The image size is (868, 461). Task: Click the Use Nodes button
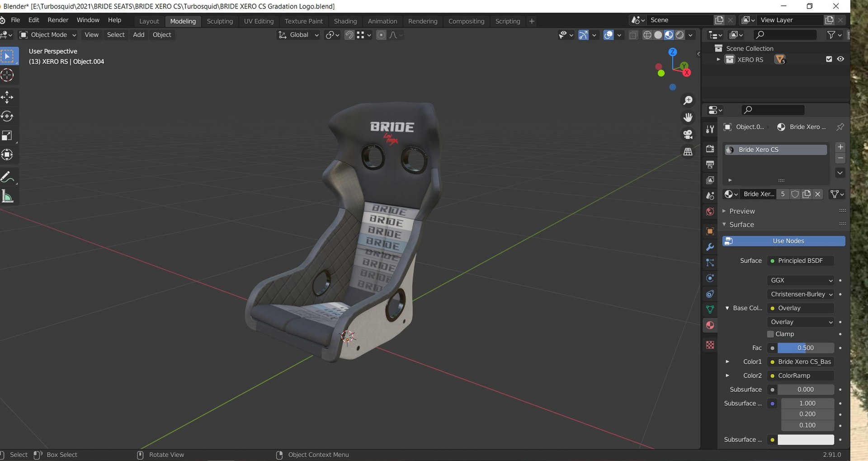click(783, 241)
